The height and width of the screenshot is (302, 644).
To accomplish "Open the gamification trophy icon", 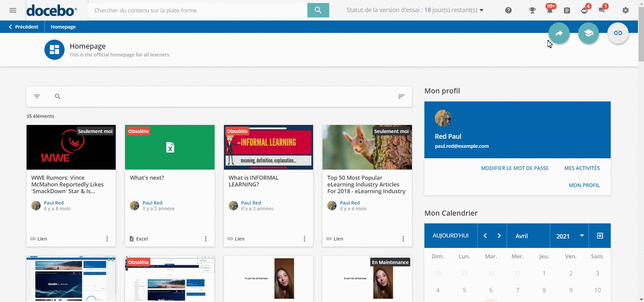I will (x=532, y=10).
